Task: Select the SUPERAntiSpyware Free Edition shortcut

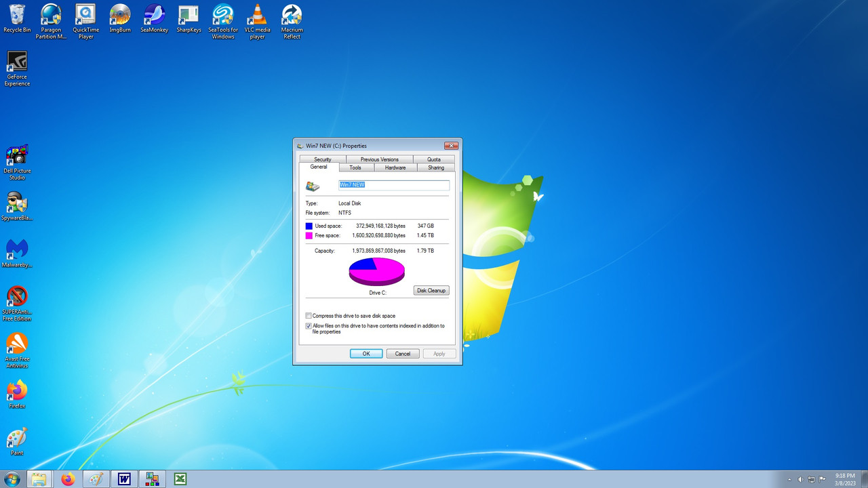Action: click(x=17, y=303)
